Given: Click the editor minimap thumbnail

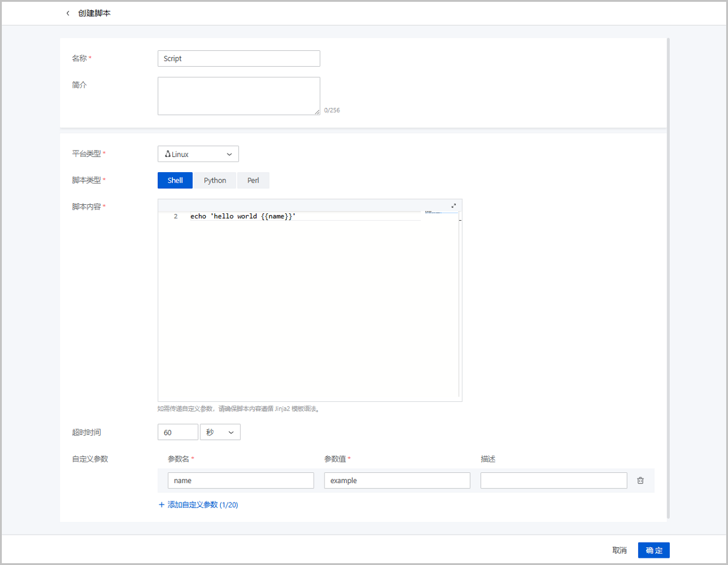Looking at the screenshot, I should (433, 212).
